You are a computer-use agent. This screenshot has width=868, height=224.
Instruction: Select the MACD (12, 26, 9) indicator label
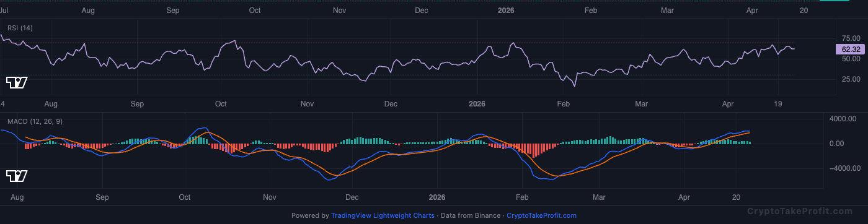[x=34, y=121]
